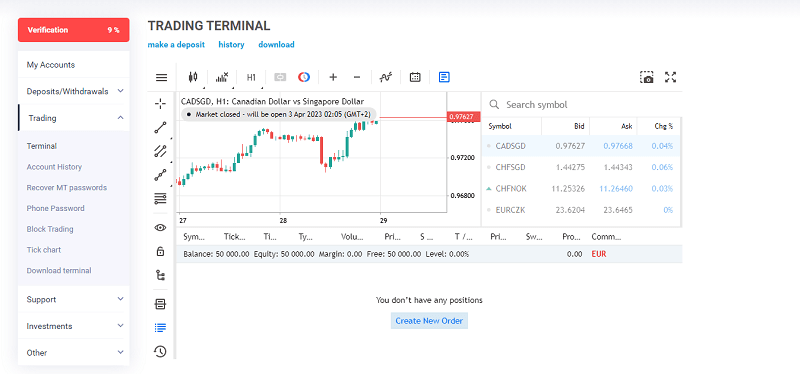Click the red EUR currency label
The image size is (800, 374).
[x=598, y=254]
